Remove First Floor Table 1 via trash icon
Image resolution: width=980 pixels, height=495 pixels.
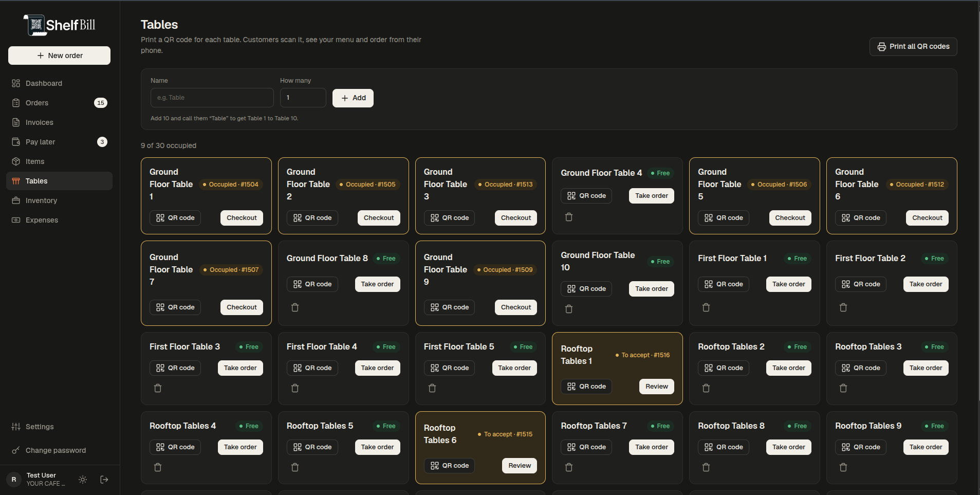tap(706, 307)
